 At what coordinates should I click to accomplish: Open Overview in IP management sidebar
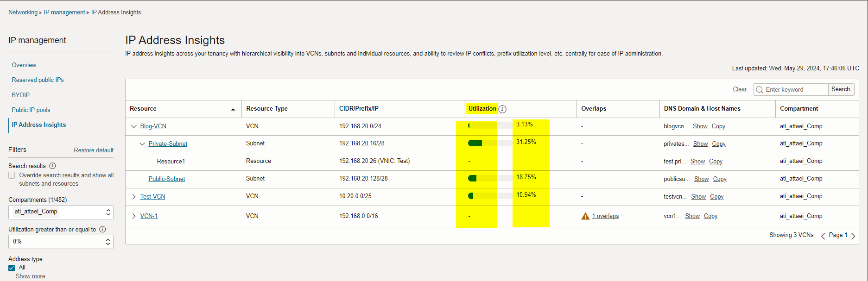tap(24, 65)
